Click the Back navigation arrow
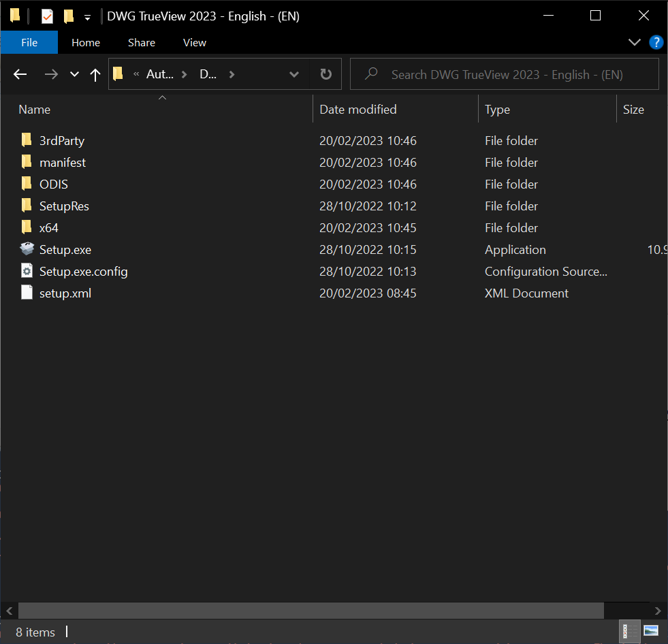Viewport: 668px width, 644px height. 20,74
